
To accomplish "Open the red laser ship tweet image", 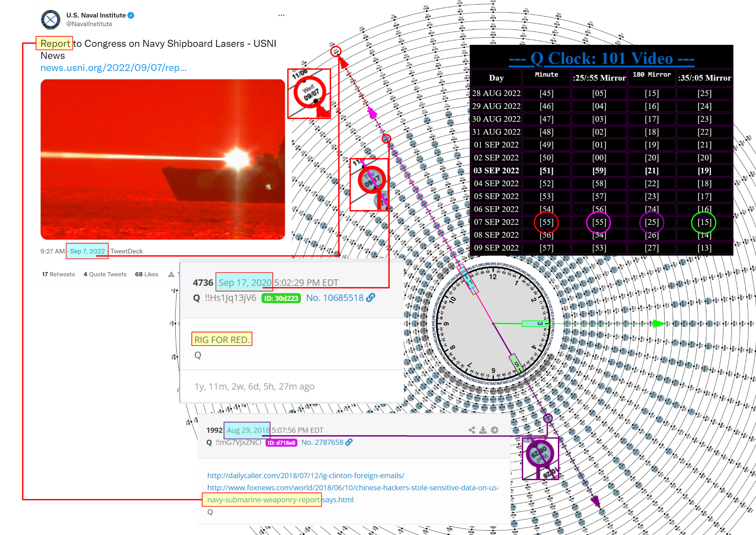I will click(163, 159).
